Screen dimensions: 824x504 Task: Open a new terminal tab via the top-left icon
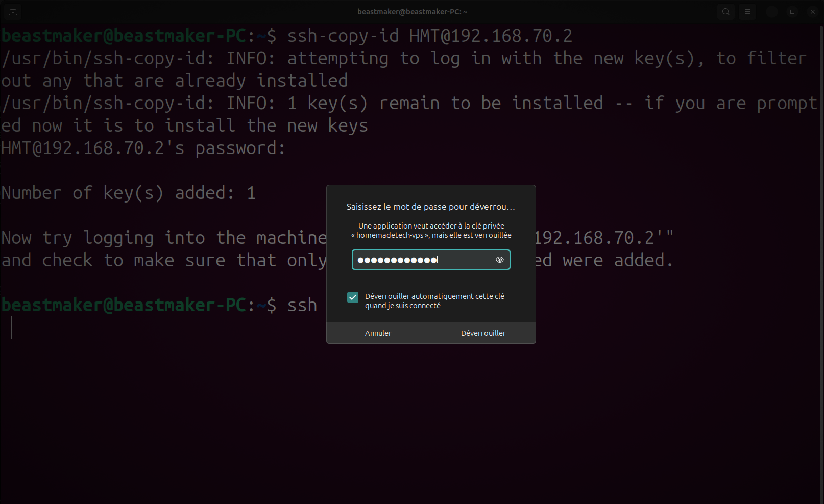[x=13, y=11]
